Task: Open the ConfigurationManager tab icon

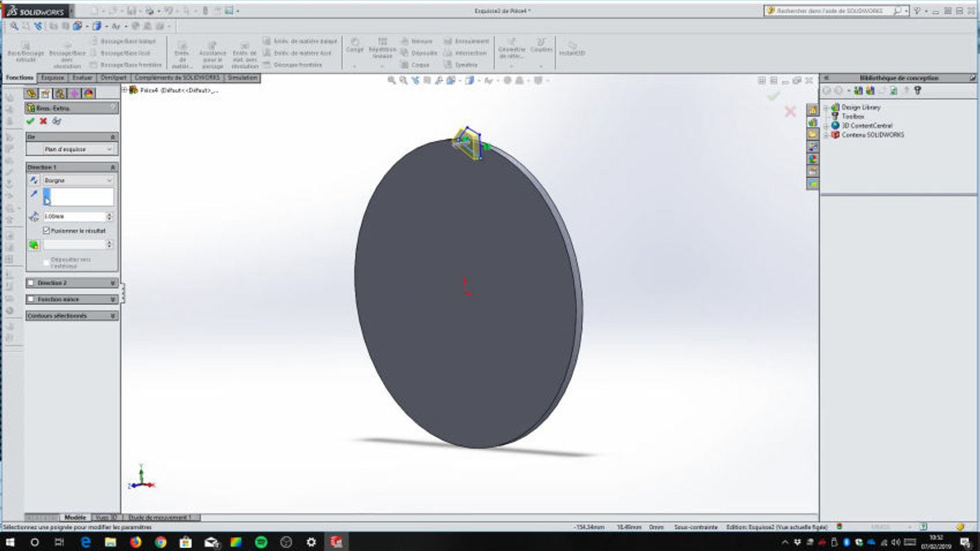Action: [60, 93]
